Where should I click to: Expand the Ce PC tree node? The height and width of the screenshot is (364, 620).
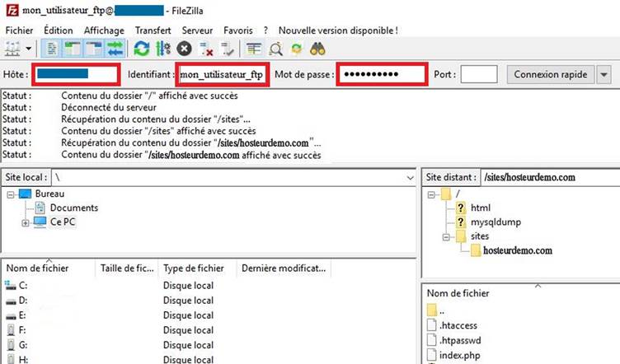(26, 222)
